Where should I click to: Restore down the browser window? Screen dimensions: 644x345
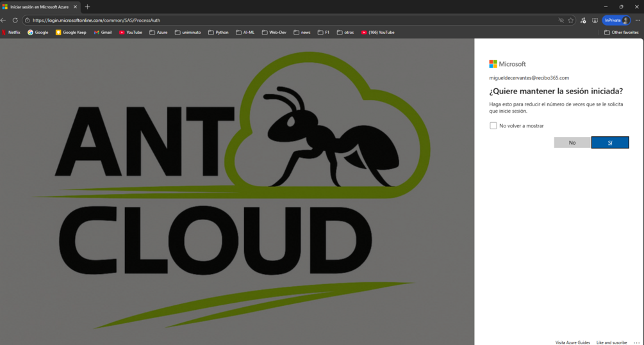(622, 7)
